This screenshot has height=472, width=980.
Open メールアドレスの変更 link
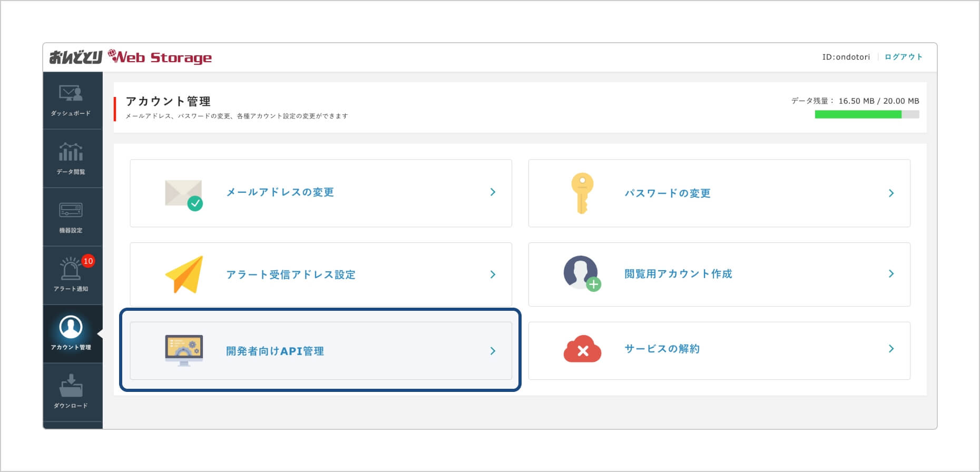[x=280, y=192]
